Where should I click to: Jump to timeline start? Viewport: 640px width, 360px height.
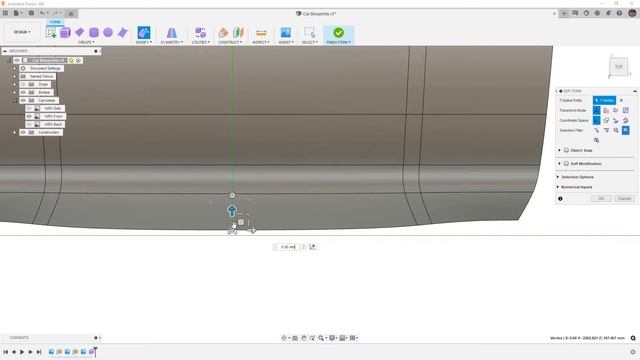pyautogui.click(x=5, y=352)
